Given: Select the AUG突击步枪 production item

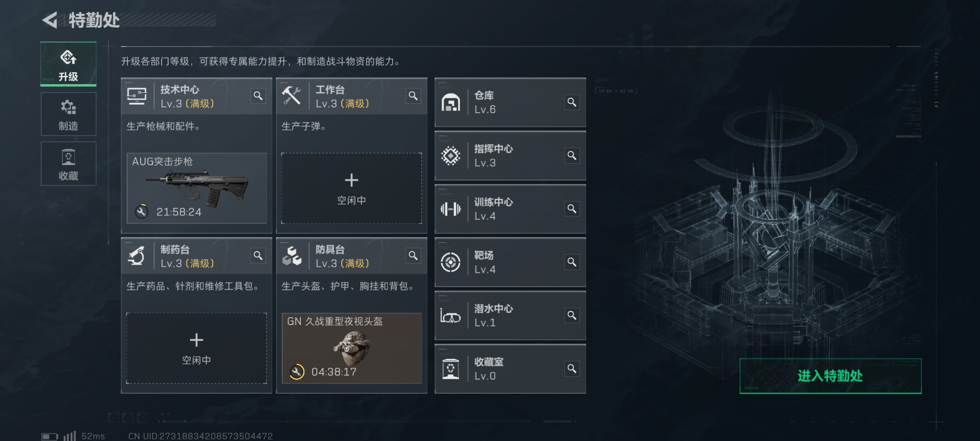Looking at the screenshot, I should point(196,188).
